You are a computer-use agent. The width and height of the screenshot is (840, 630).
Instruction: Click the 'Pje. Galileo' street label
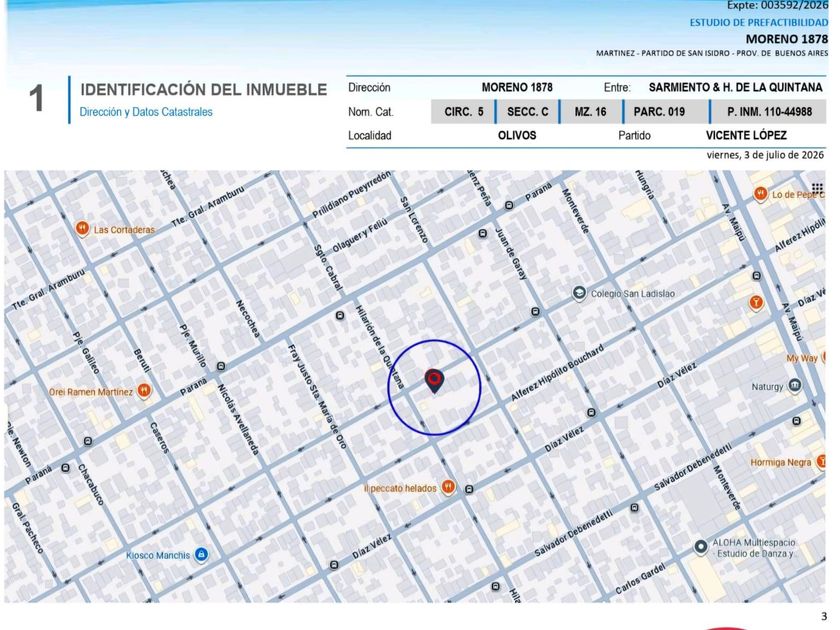tap(86, 353)
